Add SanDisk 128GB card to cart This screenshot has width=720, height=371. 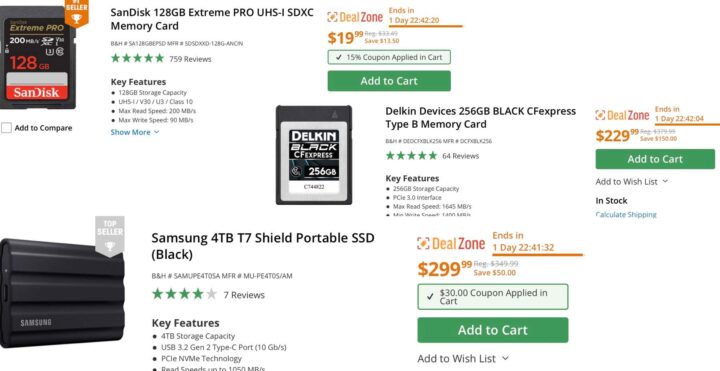click(x=389, y=81)
